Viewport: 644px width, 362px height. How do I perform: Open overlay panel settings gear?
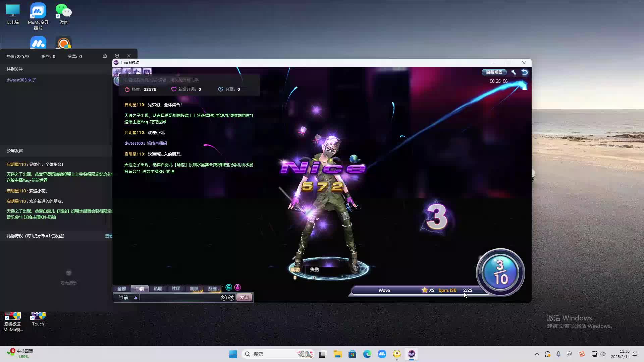(117, 56)
